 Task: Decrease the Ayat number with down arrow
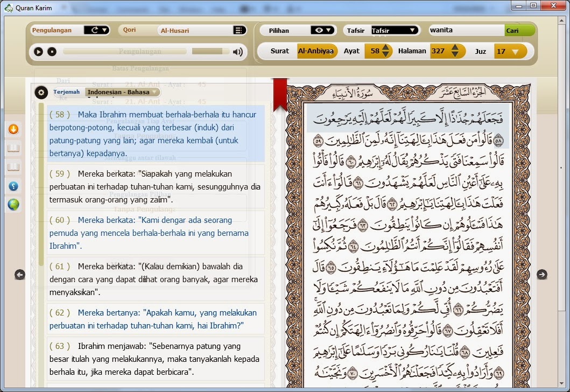(386, 54)
